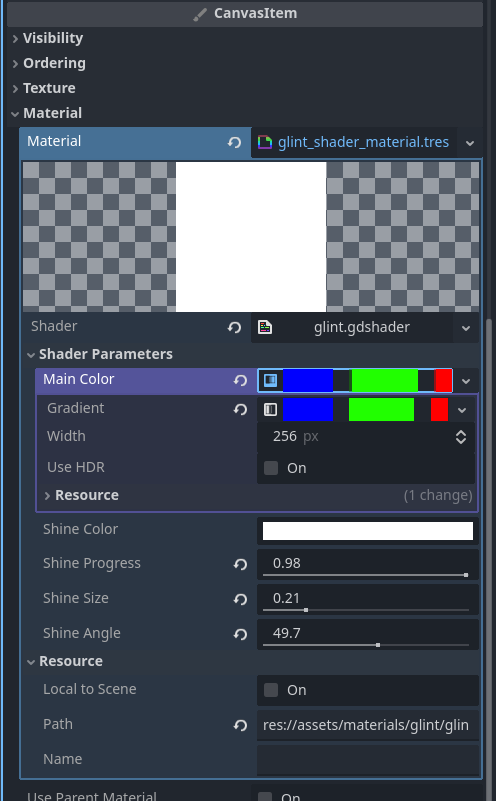
Task: Reset Shine Size using the revert icon
Action: point(241,599)
